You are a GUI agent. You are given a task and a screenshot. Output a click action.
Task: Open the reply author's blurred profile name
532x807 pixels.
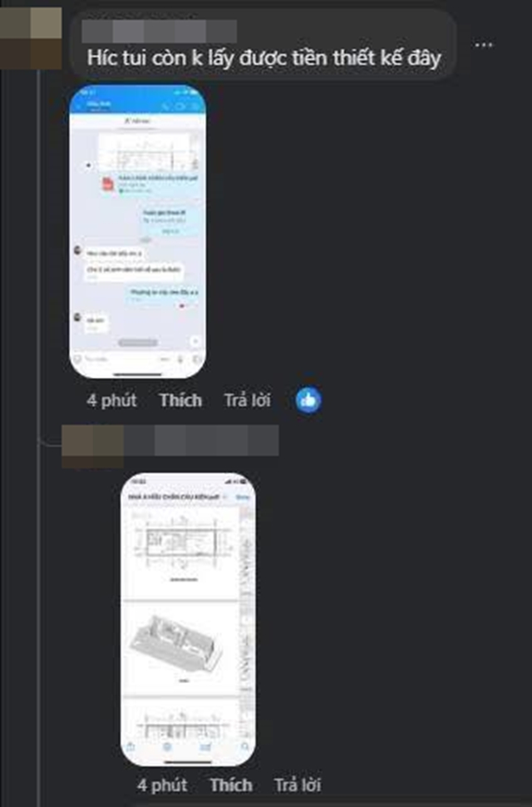tap(201, 441)
